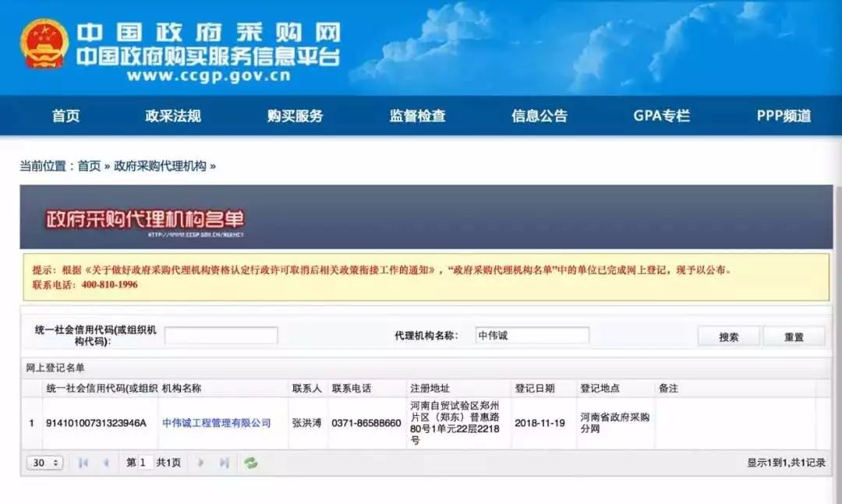
Task: Open 购买服务 menu item
Action: click(x=295, y=115)
